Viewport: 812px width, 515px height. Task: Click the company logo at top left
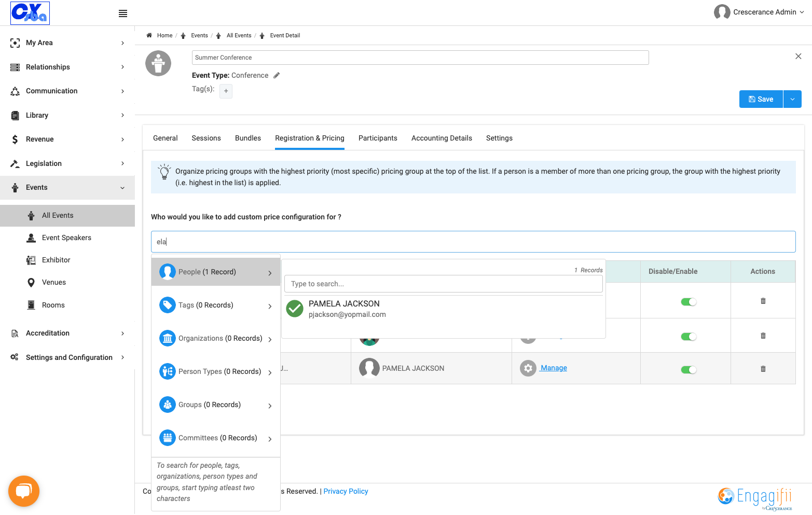point(30,13)
